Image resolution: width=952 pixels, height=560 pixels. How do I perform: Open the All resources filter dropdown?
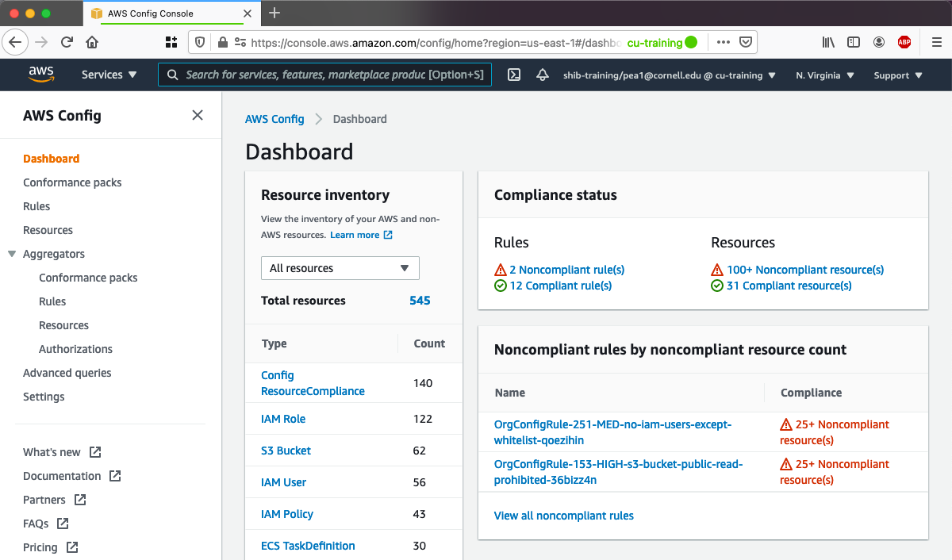(x=340, y=268)
